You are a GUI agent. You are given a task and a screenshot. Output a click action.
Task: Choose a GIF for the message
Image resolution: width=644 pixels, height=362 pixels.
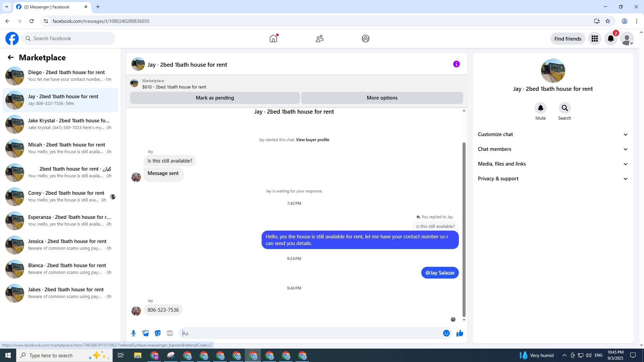tap(170, 333)
